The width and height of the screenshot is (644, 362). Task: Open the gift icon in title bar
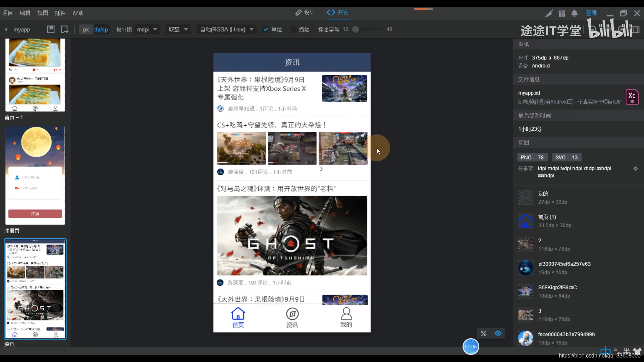(x=562, y=13)
